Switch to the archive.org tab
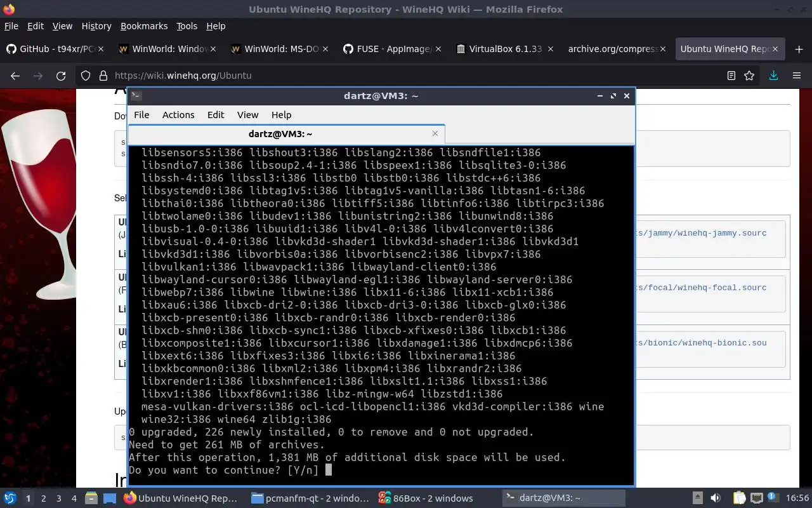The width and height of the screenshot is (812, 508). pyautogui.click(x=617, y=49)
